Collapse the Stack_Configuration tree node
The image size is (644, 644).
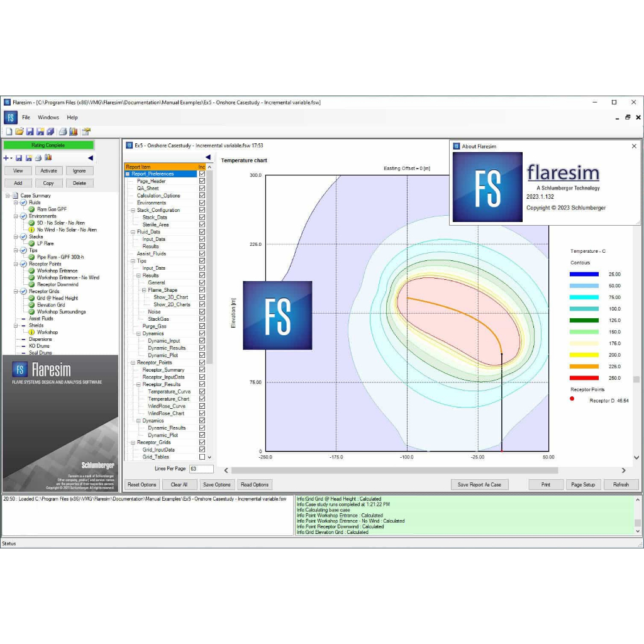(x=133, y=210)
